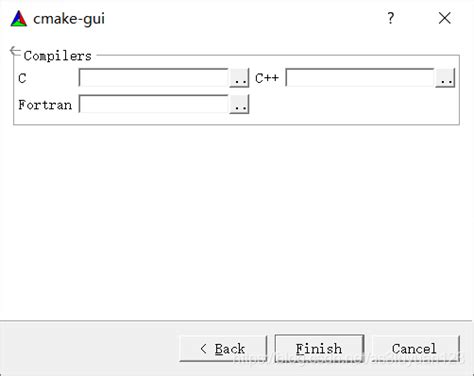Click the Fortran label text
474x376 pixels.
pyautogui.click(x=45, y=105)
